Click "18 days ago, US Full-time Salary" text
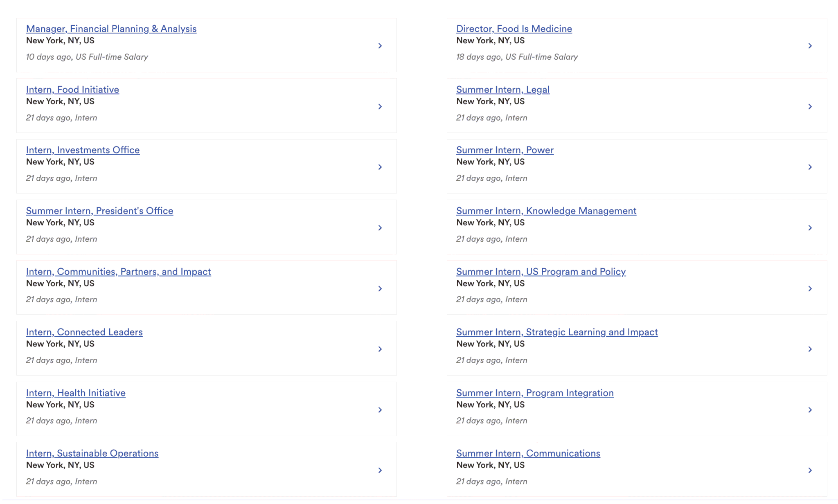Image resolution: width=838 pixels, height=504 pixels. pos(517,57)
